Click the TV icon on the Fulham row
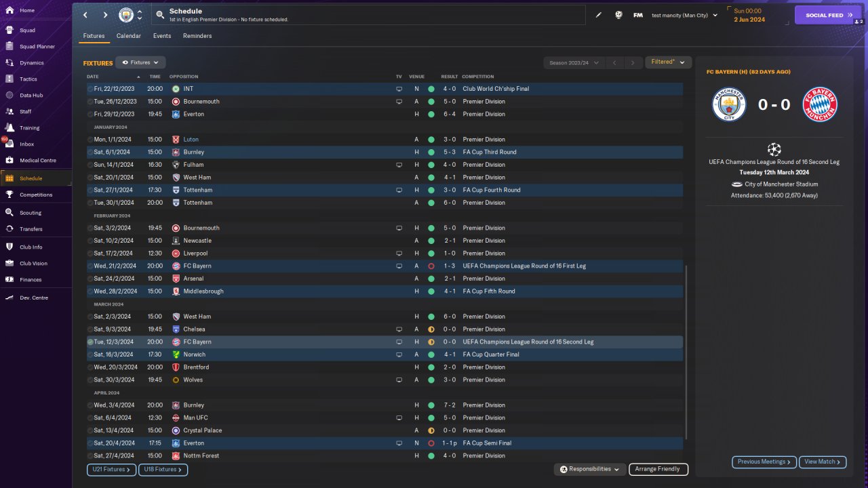Viewport: 868px width, 488px height. pos(399,165)
